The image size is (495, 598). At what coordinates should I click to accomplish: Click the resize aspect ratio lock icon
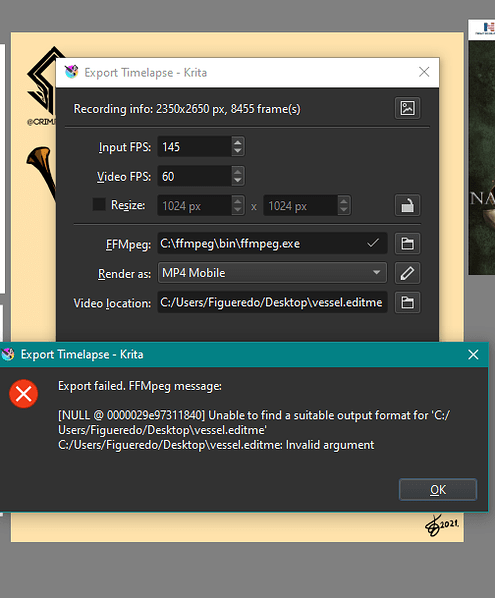coord(407,206)
